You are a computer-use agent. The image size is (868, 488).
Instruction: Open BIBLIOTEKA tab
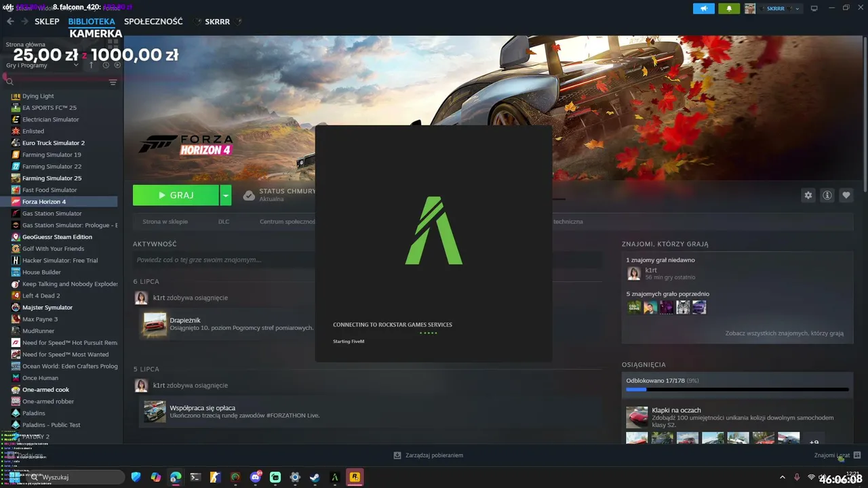coord(92,22)
